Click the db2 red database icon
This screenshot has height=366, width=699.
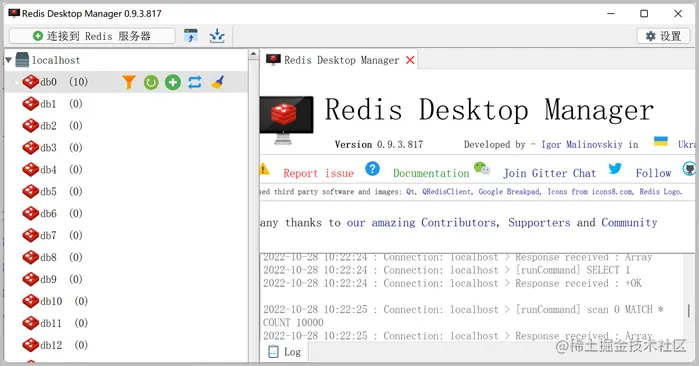[30, 126]
